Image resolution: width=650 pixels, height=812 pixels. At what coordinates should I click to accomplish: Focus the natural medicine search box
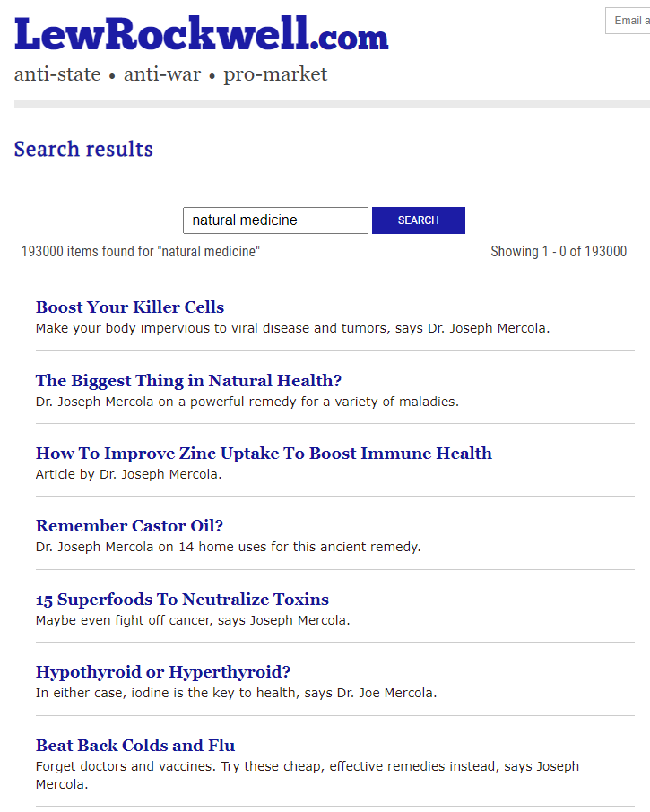point(275,220)
